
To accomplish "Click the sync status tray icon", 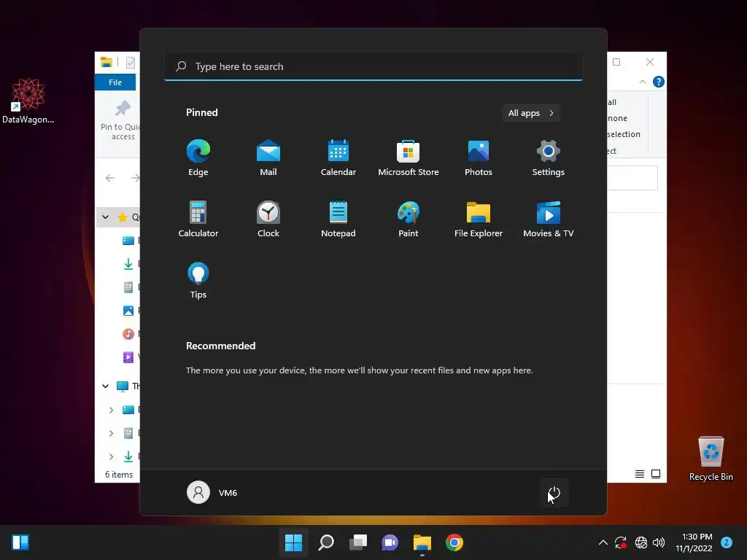I will (x=621, y=542).
